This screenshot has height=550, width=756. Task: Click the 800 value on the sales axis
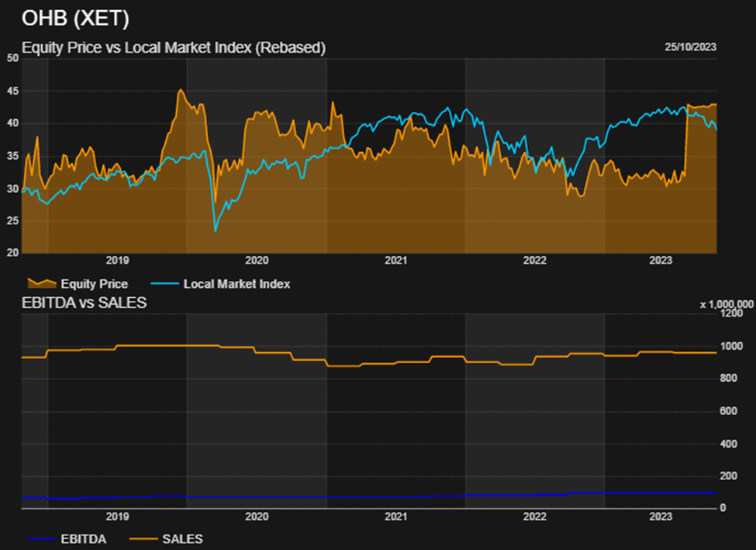[729, 379]
